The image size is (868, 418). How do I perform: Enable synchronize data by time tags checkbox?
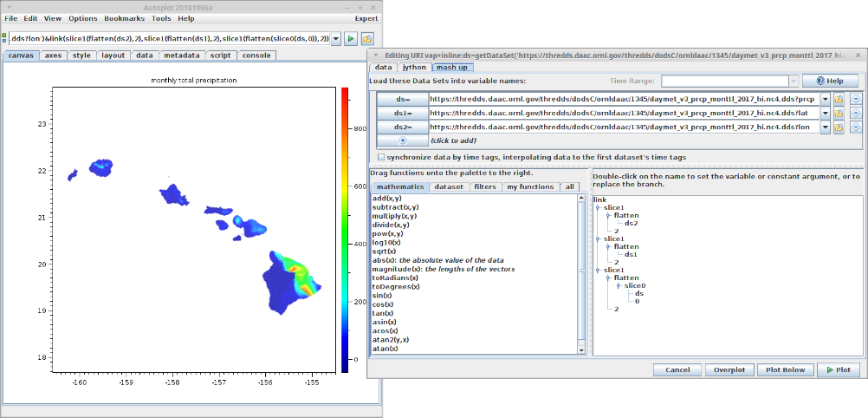[x=381, y=157]
